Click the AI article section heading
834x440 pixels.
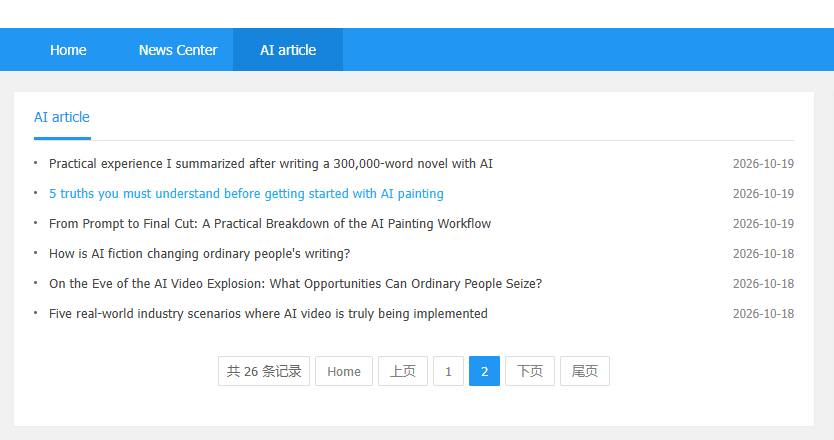coord(62,117)
